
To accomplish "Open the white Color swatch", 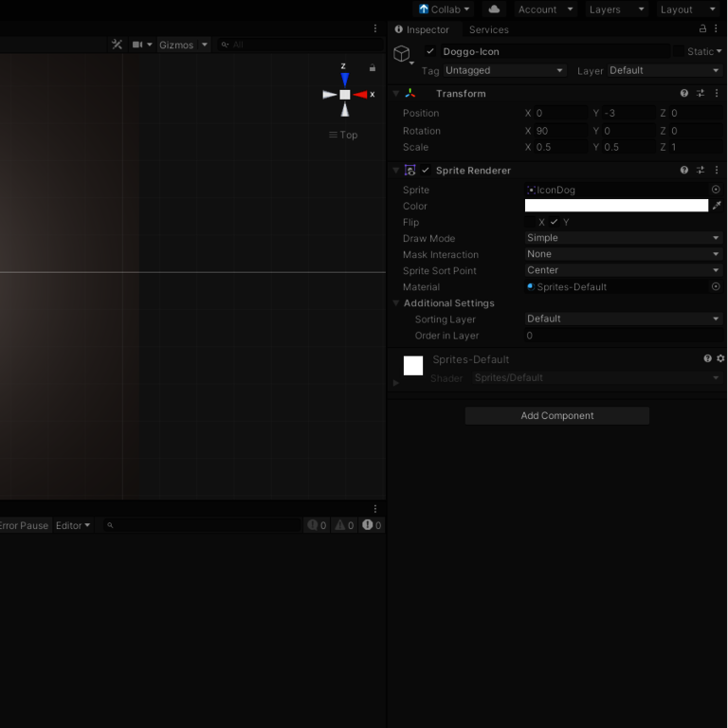I will 616,205.
